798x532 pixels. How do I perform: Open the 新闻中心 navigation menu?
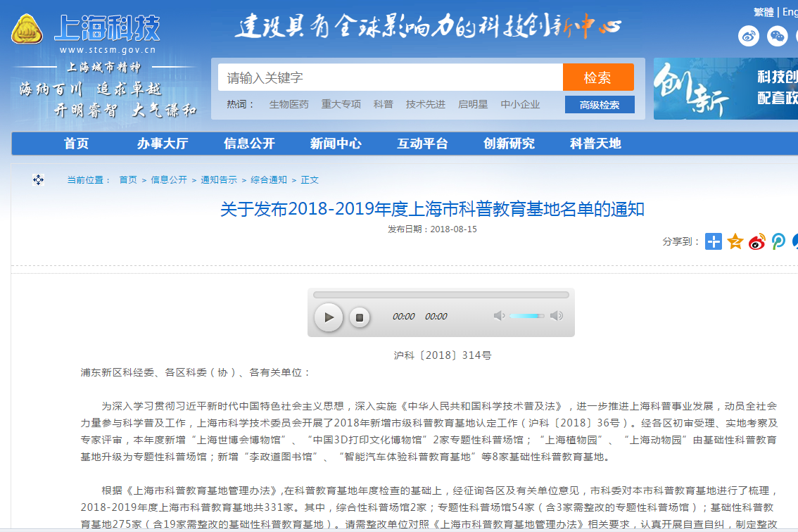[x=336, y=144]
